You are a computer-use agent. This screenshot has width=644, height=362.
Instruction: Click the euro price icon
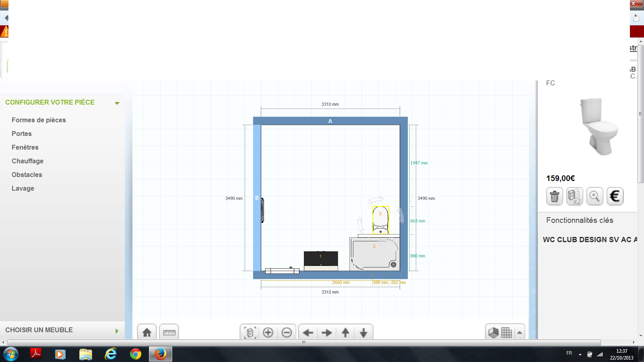(615, 196)
